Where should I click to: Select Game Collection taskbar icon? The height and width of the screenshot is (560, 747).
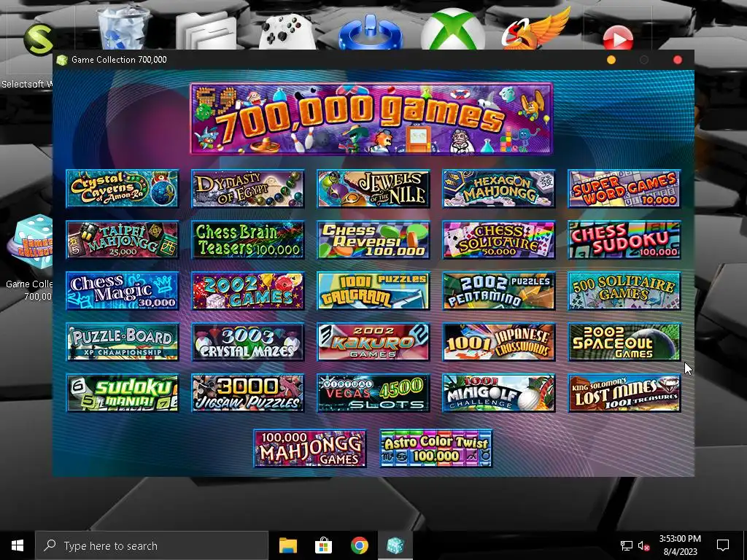pyautogui.click(x=395, y=545)
